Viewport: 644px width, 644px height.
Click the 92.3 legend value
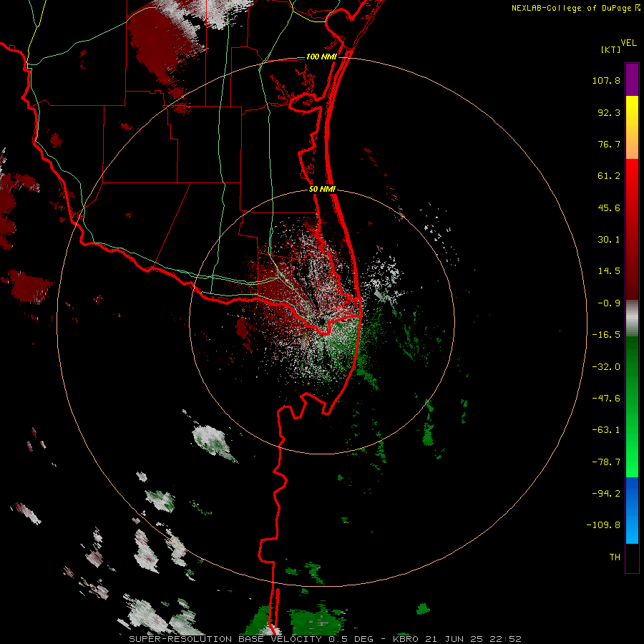pyautogui.click(x=609, y=112)
